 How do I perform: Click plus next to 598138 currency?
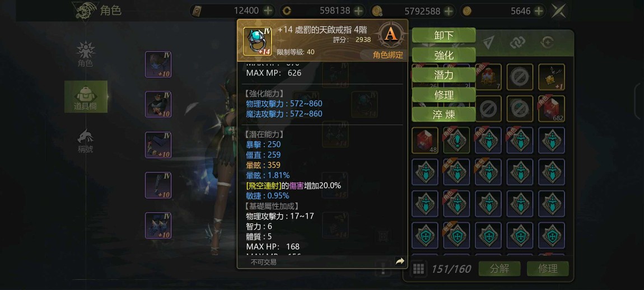pyautogui.click(x=358, y=11)
